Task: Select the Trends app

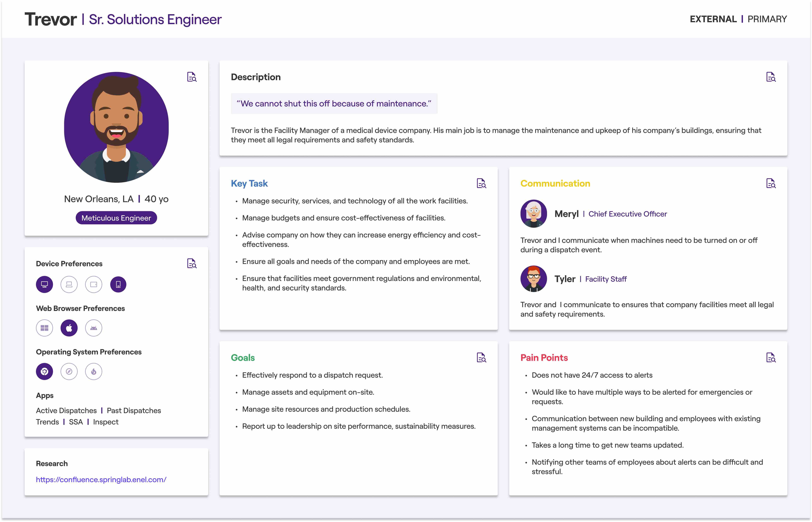Action: [x=47, y=422]
